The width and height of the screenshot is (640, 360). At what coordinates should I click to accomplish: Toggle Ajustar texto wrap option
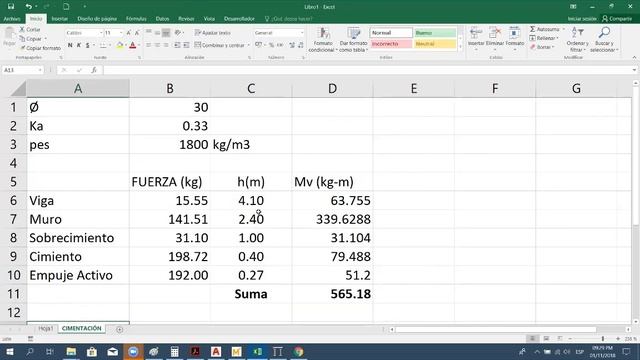click(213, 33)
